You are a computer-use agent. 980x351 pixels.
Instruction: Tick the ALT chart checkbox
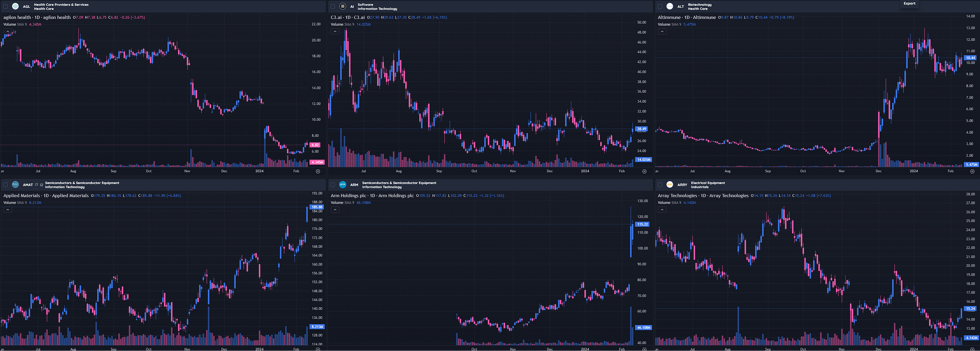click(x=660, y=7)
